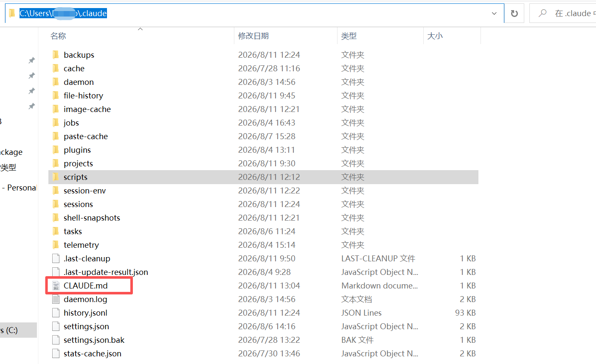
Task: Click the BAK 文件 type cell
Action: pos(357,340)
